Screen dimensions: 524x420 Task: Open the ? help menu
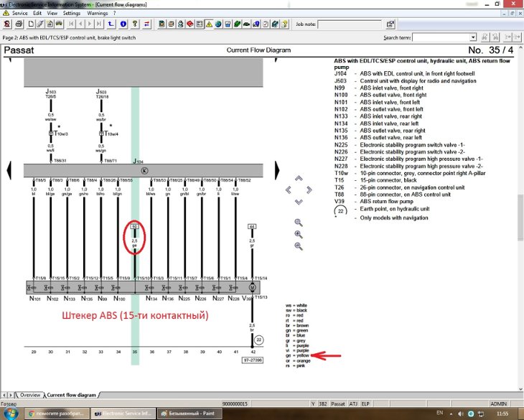114,13
